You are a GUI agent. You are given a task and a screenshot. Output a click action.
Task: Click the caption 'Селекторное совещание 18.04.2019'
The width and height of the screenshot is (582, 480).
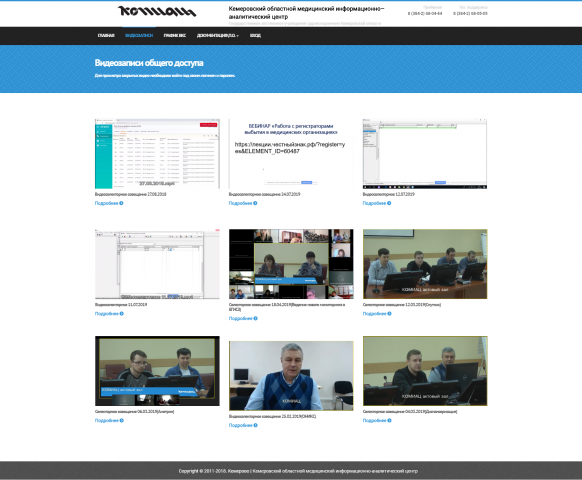287,307
